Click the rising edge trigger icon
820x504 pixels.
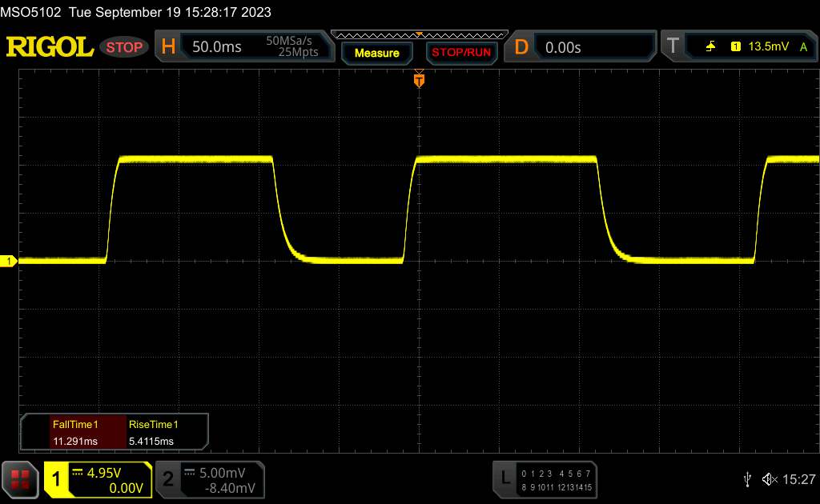point(710,46)
